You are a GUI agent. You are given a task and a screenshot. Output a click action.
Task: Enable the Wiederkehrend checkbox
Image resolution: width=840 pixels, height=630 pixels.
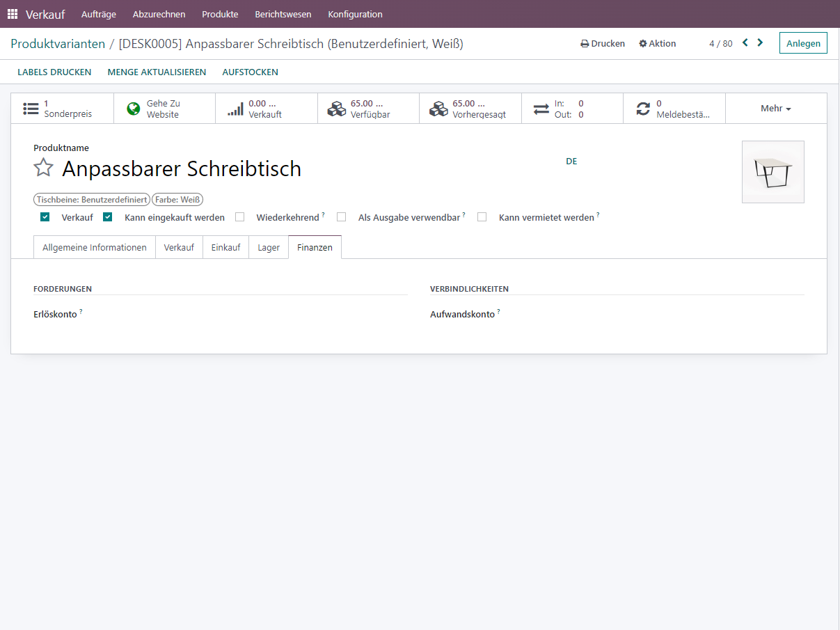240,217
